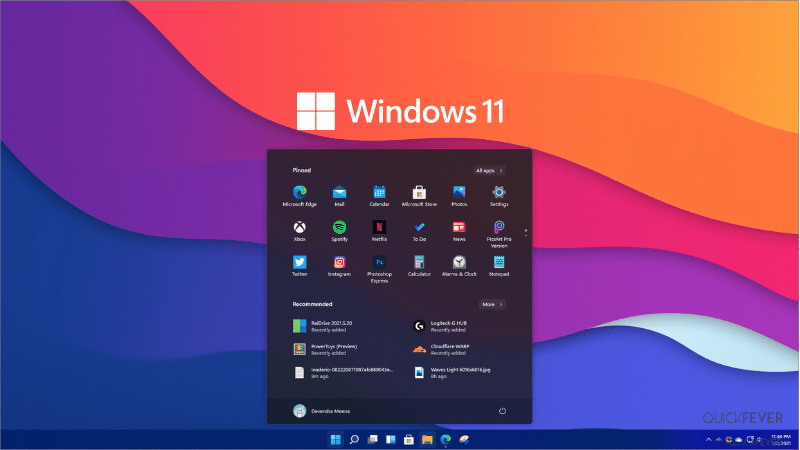Launch Instagram
The image size is (800, 450).
pos(339,266)
